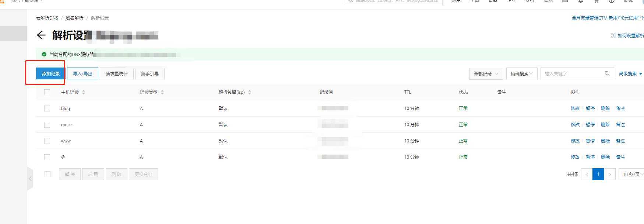The width and height of the screenshot is (644, 224).
Task: Click the bulk 删除 button at the bottom
Action: (116, 174)
